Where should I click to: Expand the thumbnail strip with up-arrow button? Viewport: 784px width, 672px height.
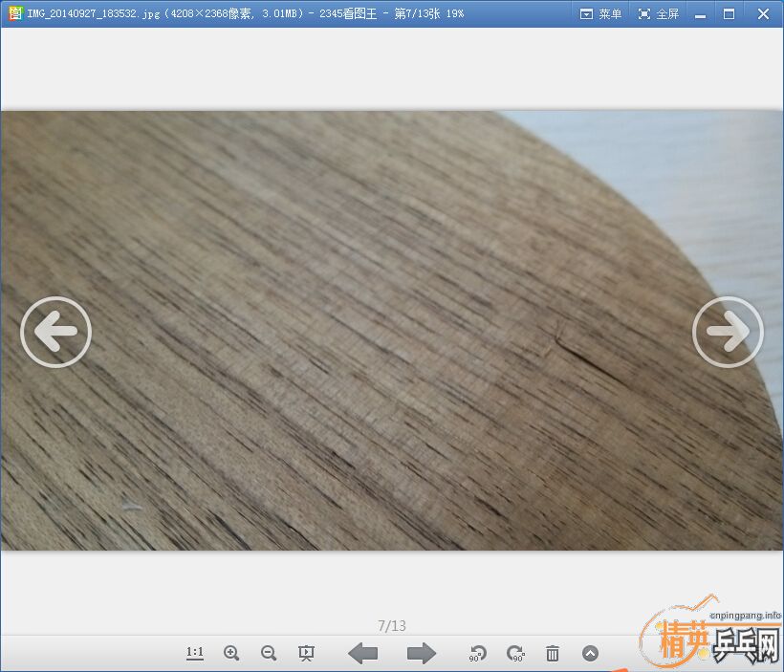(590, 653)
